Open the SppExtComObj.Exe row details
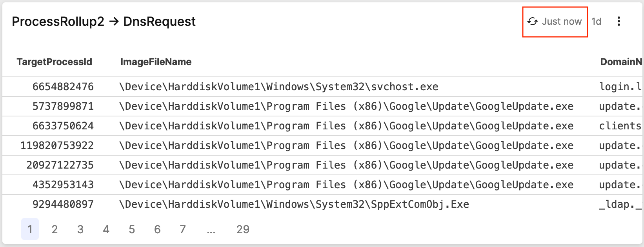This screenshot has height=247, width=644. point(275,204)
